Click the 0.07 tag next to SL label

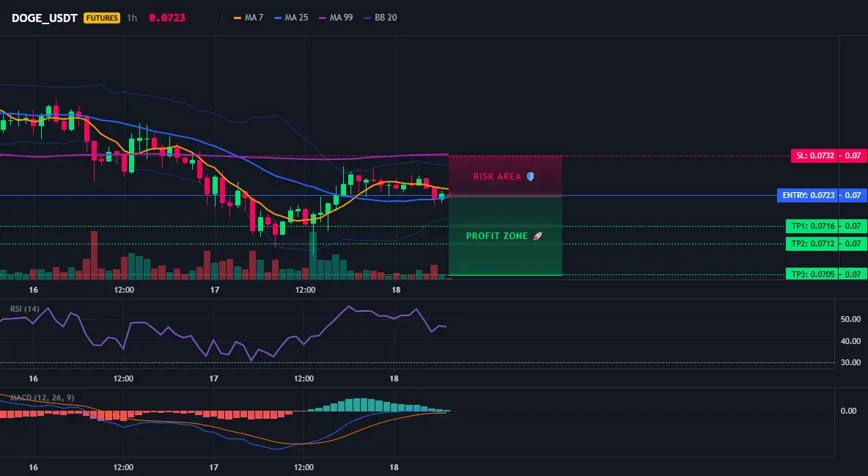pos(853,155)
